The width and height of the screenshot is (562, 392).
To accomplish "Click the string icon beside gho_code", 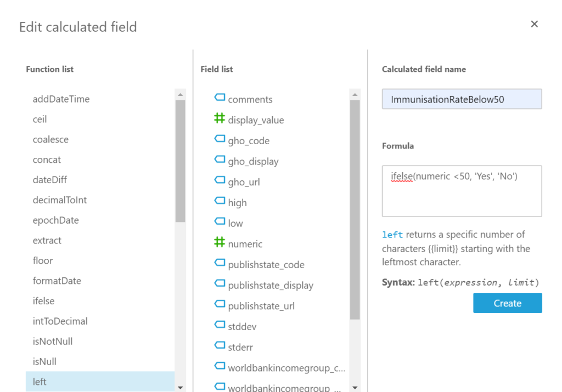I will coord(220,139).
